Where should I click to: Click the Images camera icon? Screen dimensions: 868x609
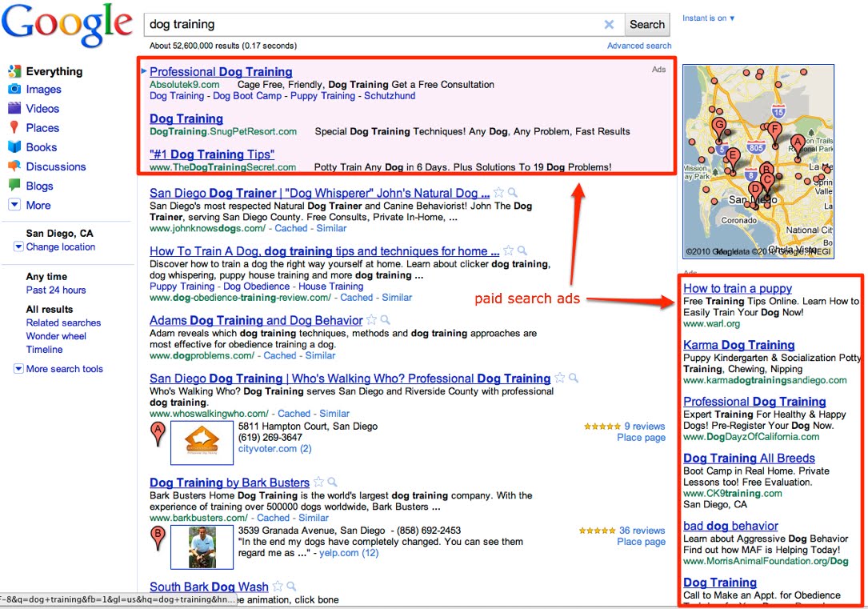coord(14,89)
